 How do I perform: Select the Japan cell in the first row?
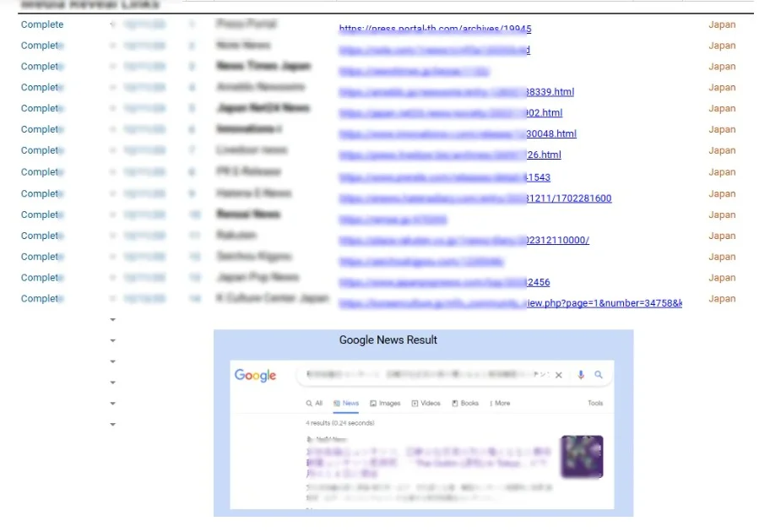point(721,24)
